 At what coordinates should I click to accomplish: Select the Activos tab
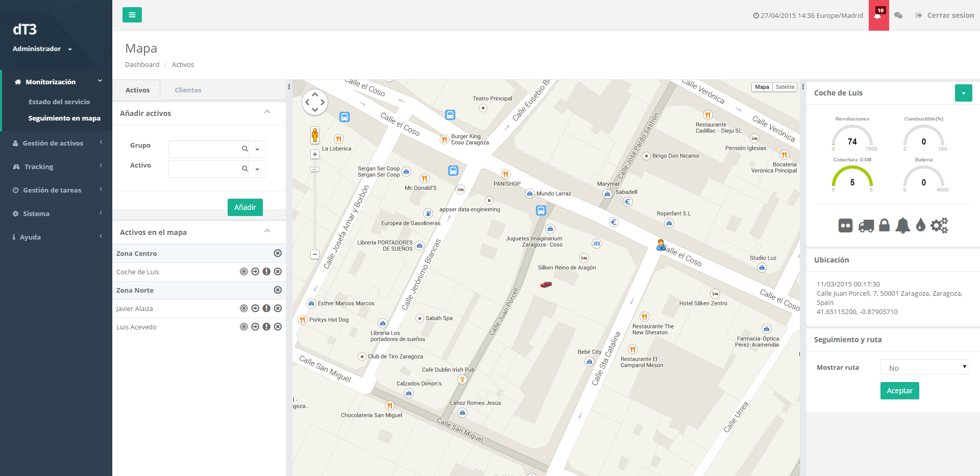pos(137,90)
